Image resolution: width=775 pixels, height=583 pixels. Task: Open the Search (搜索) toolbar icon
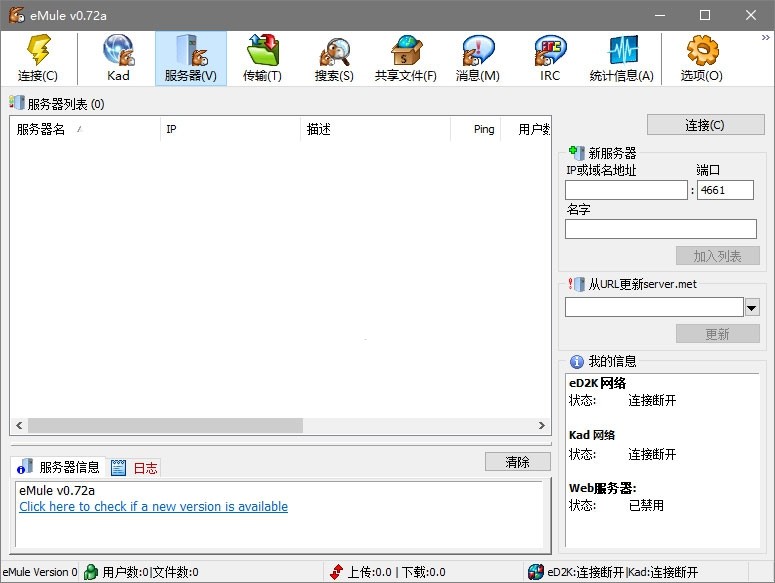coord(334,58)
